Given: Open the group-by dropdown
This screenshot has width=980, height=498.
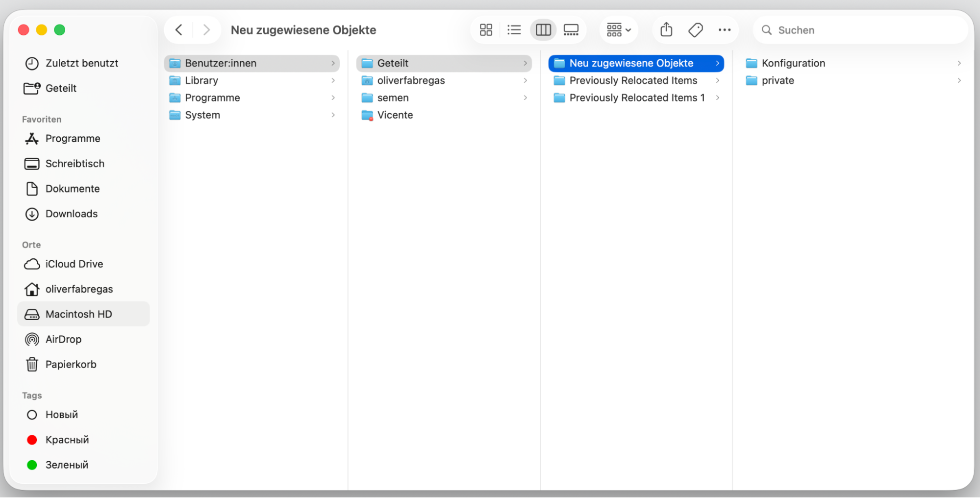Looking at the screenshot, I should [619, 30].
